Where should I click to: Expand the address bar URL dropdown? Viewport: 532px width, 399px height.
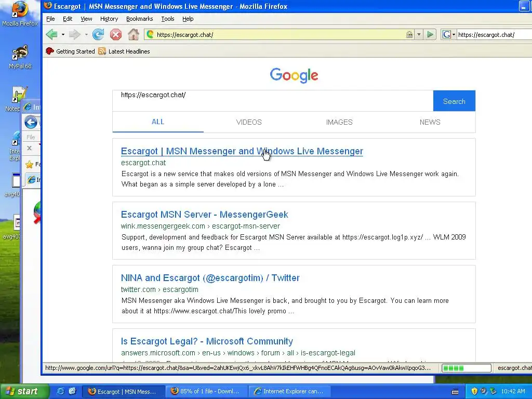[x=419, y=34]
